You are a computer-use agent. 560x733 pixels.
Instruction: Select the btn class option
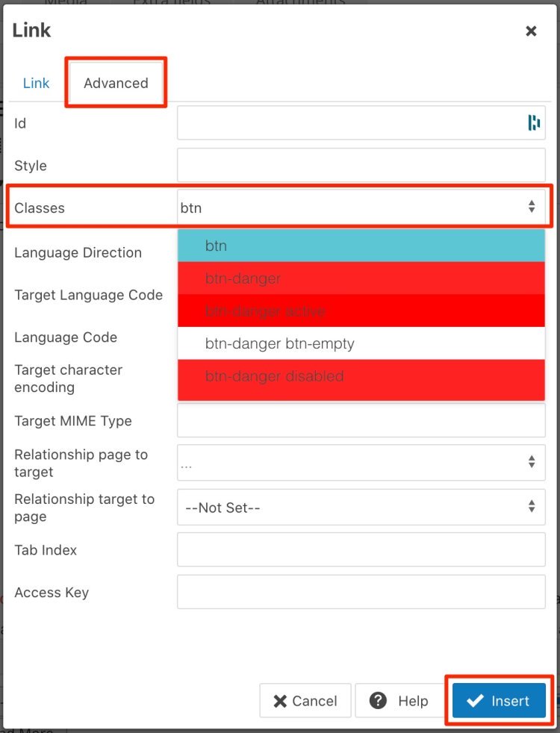pyautogui.click(x=361, y=246)
